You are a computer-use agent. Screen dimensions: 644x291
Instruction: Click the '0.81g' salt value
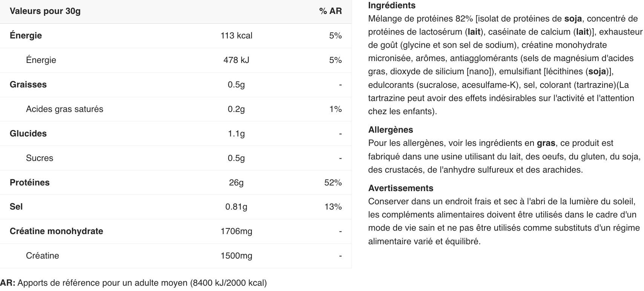(x=236, y=207)
